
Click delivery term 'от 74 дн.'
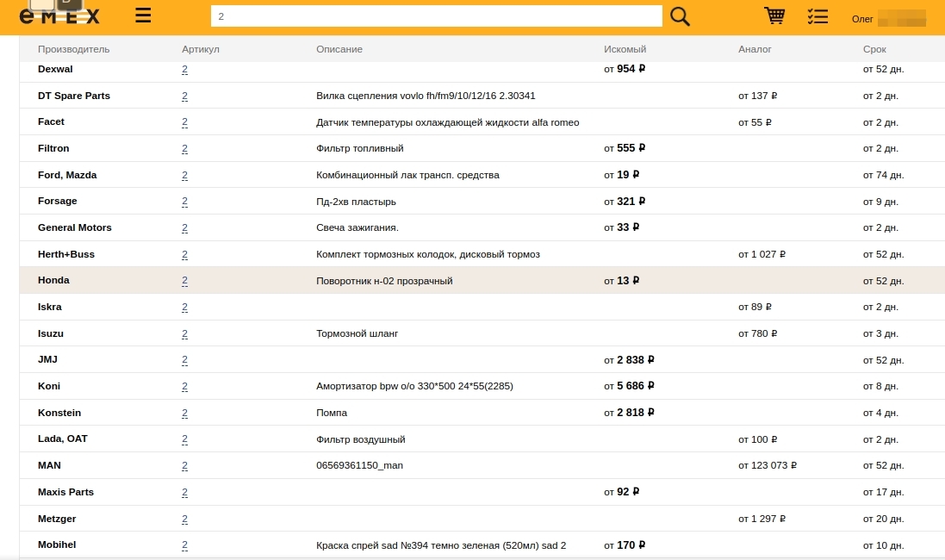pos(883,176)
